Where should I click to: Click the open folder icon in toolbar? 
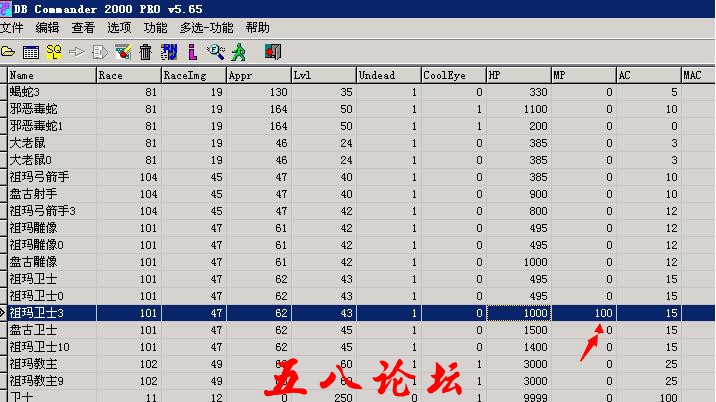8,50
